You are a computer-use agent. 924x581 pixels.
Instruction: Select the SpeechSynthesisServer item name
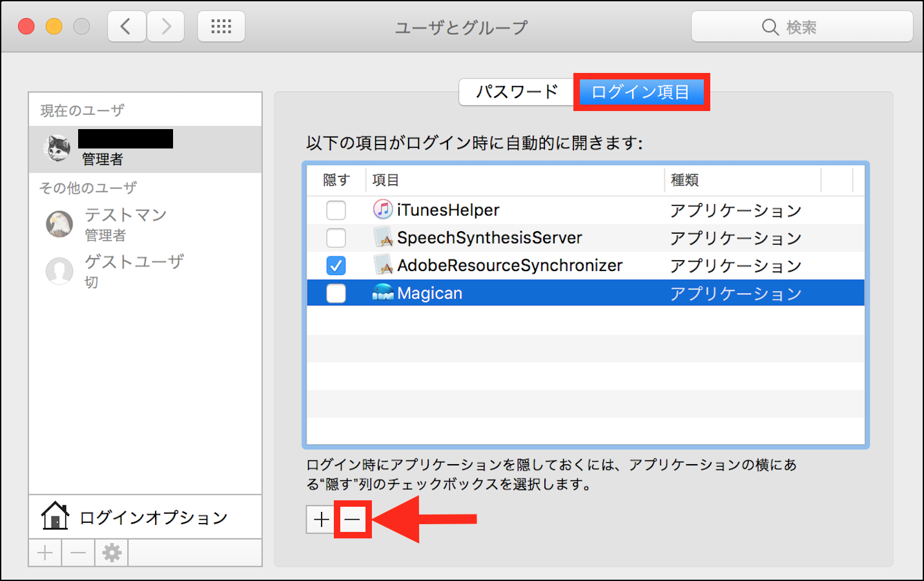pyautogui.click(x=489, y=238)
